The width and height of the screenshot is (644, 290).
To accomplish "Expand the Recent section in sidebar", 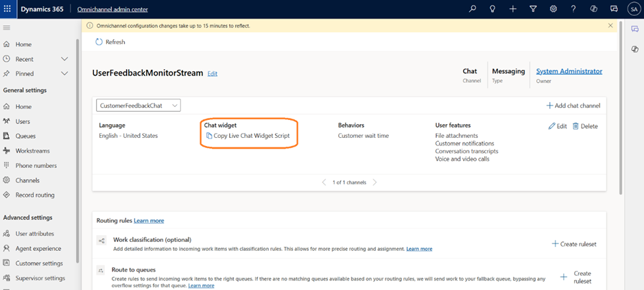I will click(64, 59).
